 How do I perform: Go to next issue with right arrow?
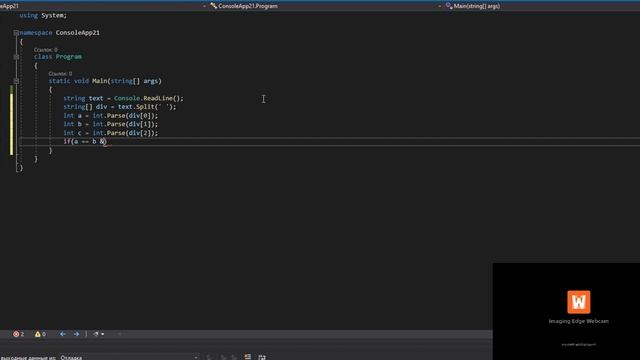click(76, 334)
